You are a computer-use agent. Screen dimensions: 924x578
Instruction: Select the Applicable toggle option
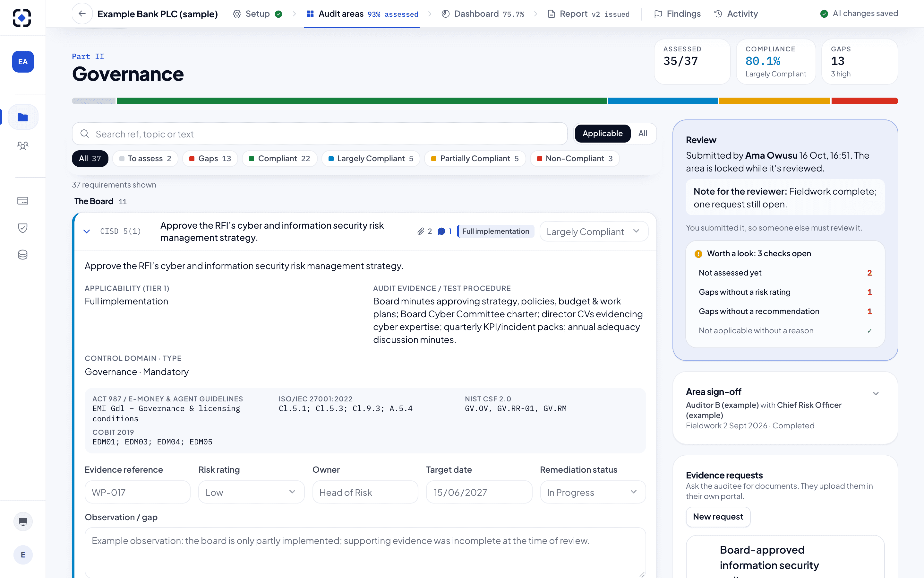(603, 133)
